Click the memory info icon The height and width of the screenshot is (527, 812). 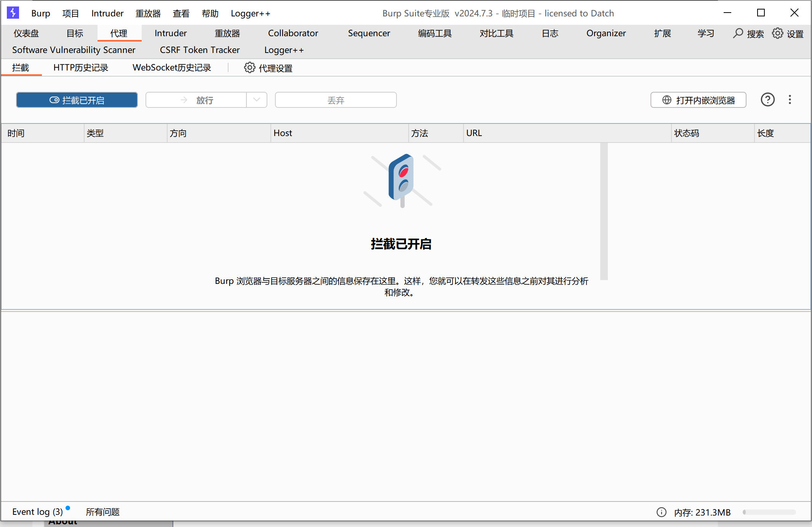click(x=662, y=512)
